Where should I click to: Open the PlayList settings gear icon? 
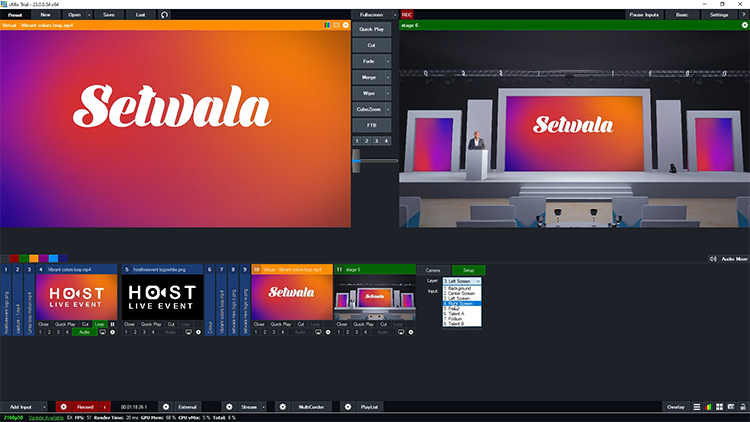(347, 407)
